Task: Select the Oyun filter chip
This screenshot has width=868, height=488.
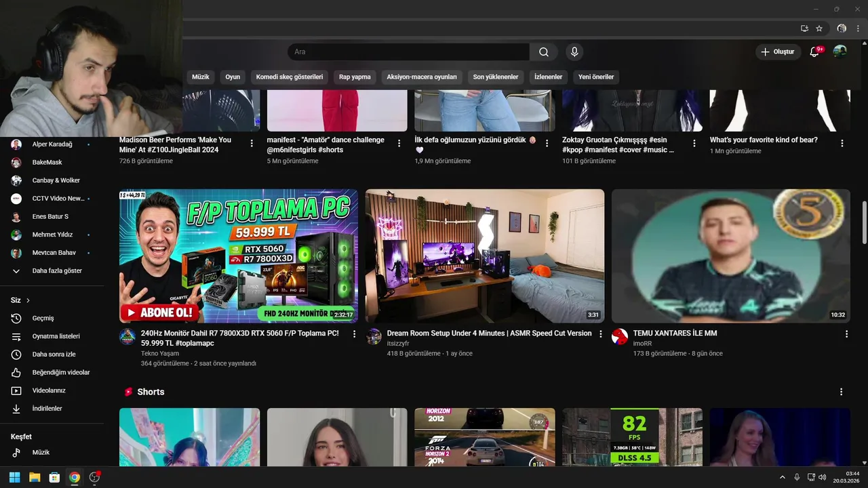Action: pyautogui.click(x=233, y=77)
